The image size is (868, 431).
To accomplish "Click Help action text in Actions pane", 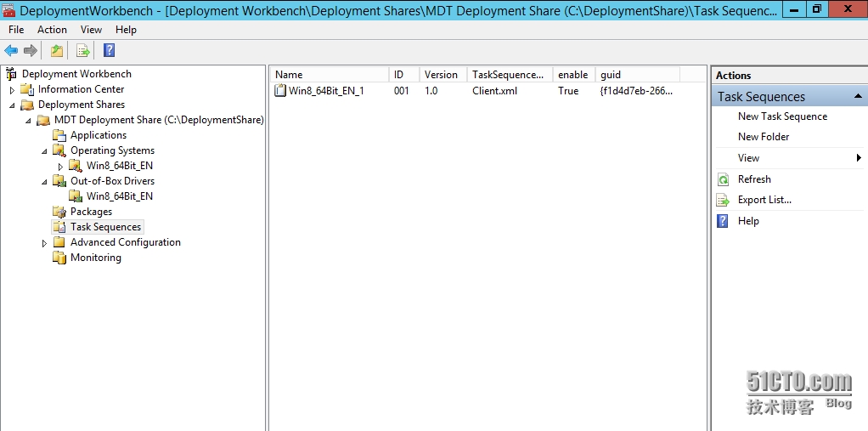I will tap(748, 221).
